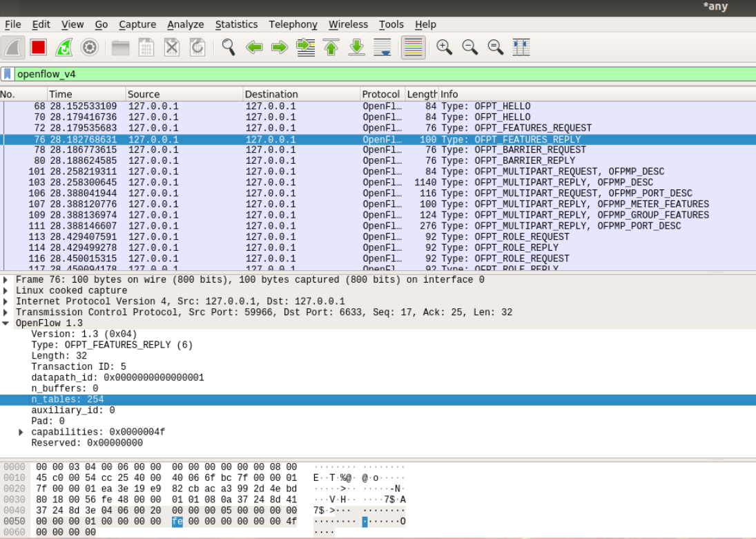Screen dimensions: 756x539
Task: Restart the current capture
Action: pyautogui.click(x=64, y=48)
